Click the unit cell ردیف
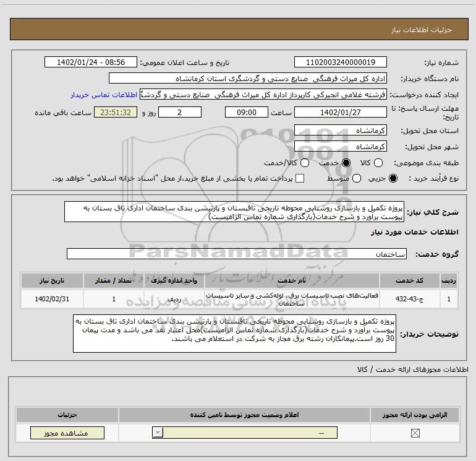The image size is (476, 461). pos(174,299)
